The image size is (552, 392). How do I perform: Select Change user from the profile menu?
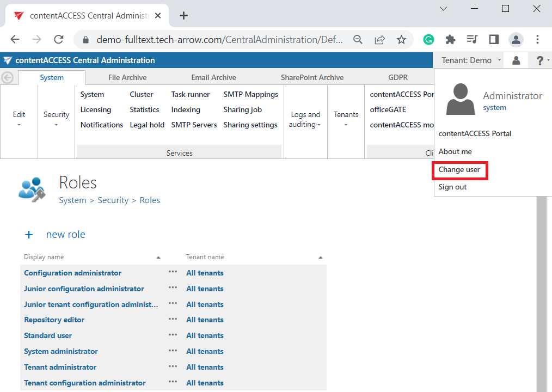pos(459,170)
